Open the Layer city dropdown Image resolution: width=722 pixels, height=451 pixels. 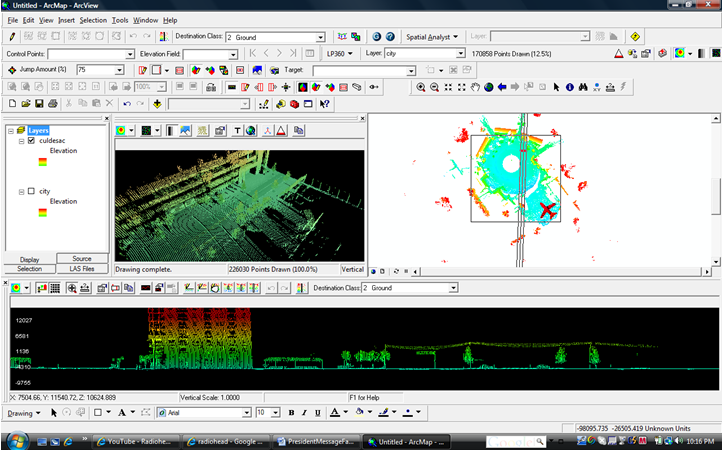(x=460, y=54)
